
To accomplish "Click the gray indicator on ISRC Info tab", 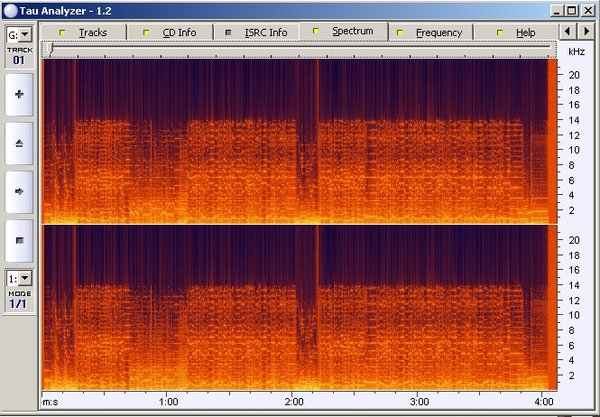I will [228, 33].
